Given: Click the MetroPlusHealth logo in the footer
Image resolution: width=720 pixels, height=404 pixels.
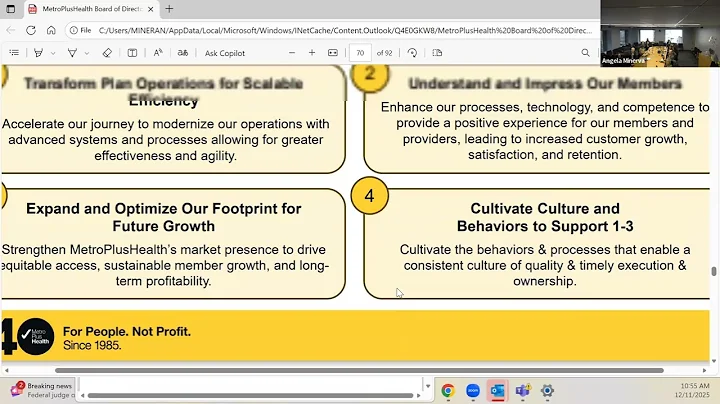Looking at the screenshot, I should point(35,337).
